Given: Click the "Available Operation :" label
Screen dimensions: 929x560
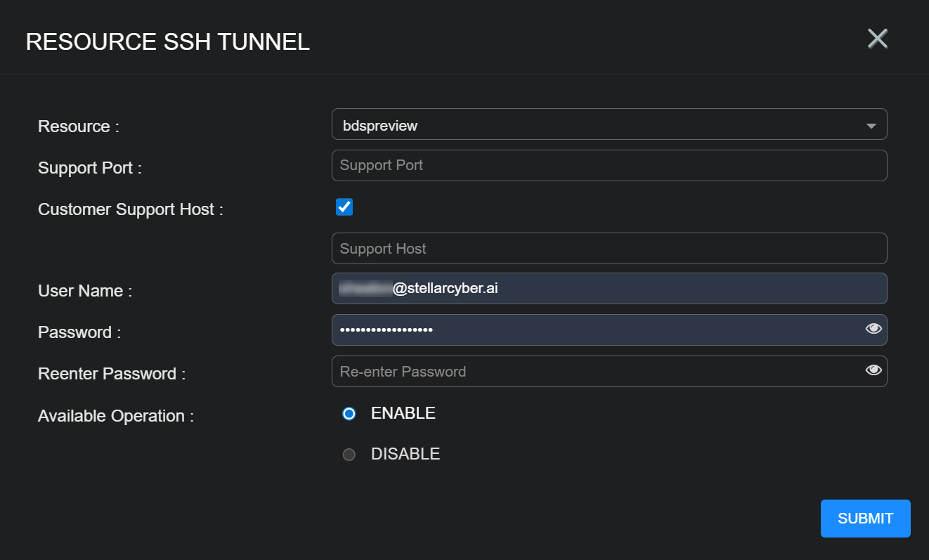Looking at the screenshot, I should coord(115,416).
